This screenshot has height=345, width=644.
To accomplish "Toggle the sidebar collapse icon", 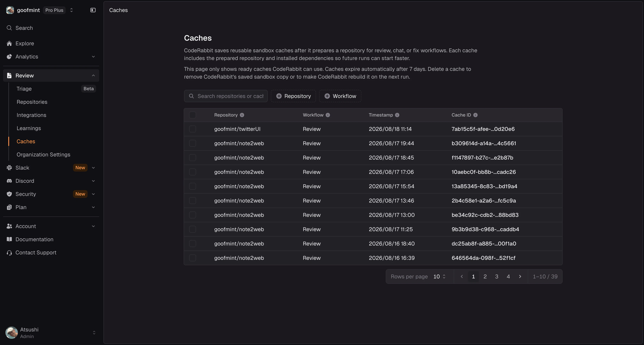I will (93, 10).
